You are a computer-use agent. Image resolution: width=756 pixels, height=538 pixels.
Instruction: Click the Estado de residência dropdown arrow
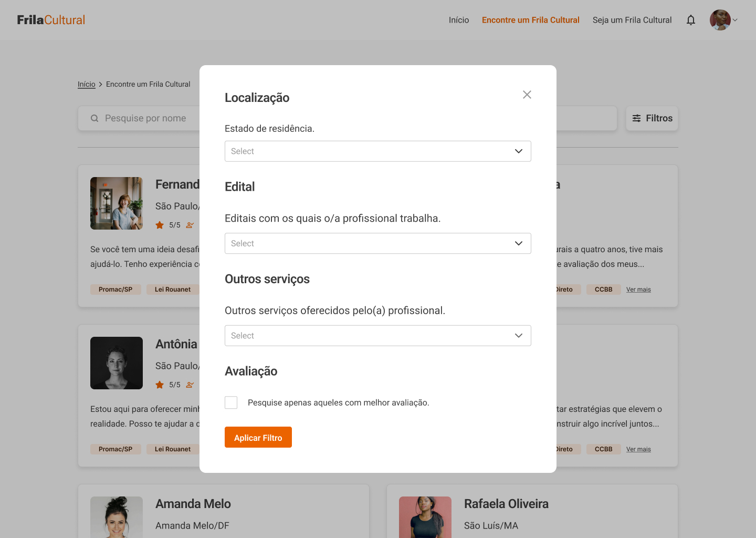tap(519, 151)
